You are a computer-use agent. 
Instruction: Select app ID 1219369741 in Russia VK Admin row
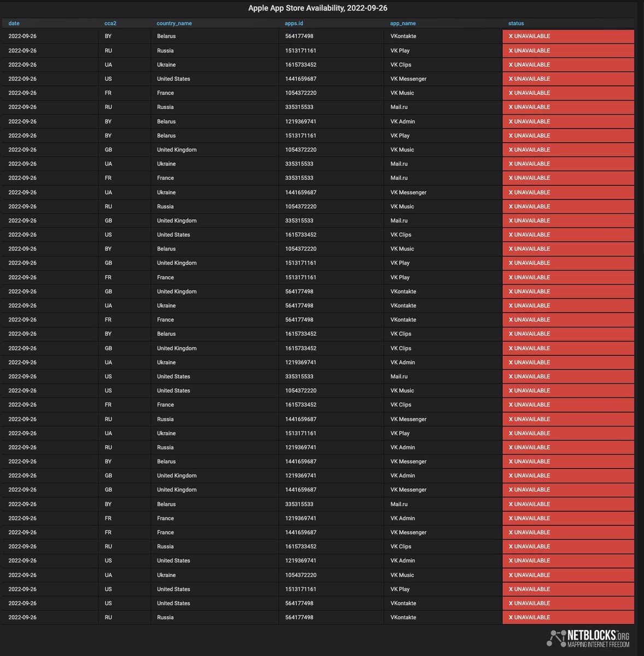[x=301, y=447]
